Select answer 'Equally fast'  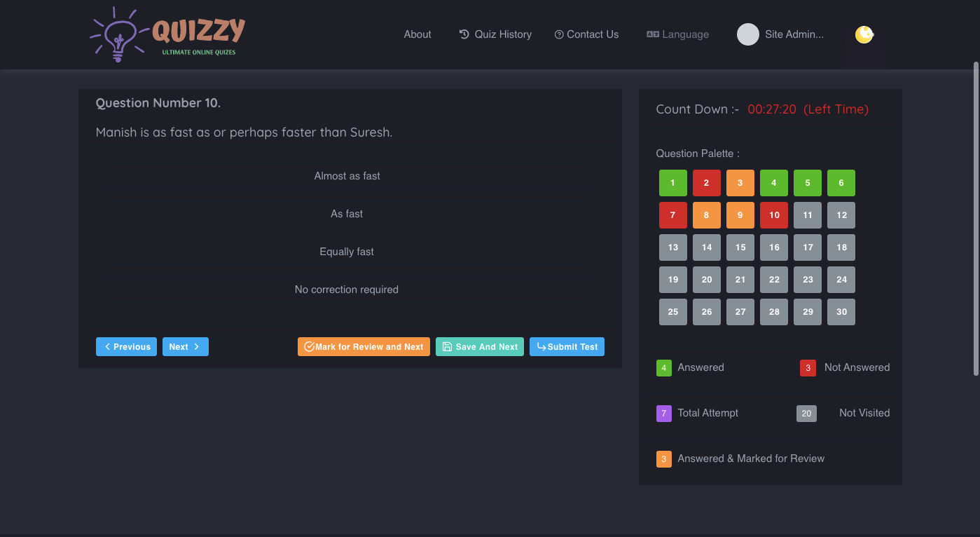pyautogui.click(x=347, y=252)
